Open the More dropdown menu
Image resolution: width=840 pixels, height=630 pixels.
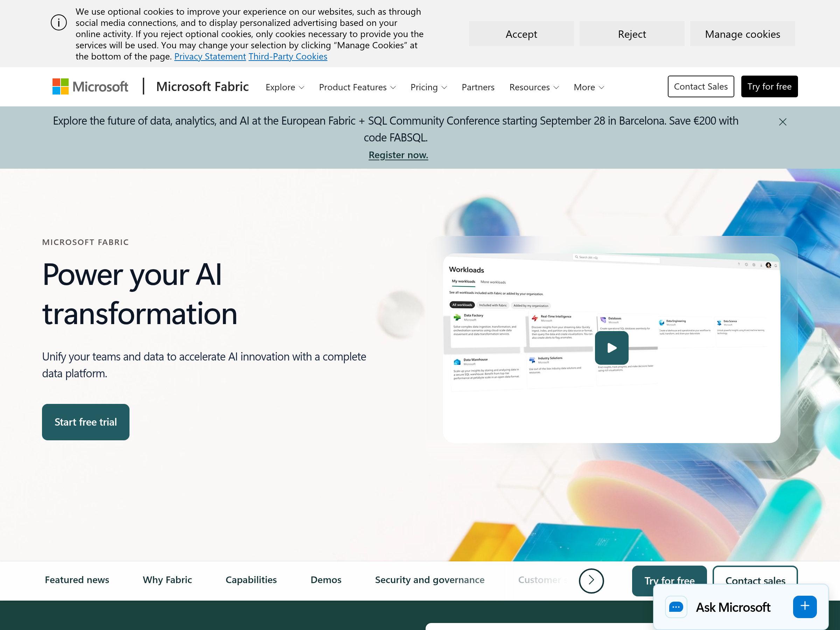click(589, 87)
